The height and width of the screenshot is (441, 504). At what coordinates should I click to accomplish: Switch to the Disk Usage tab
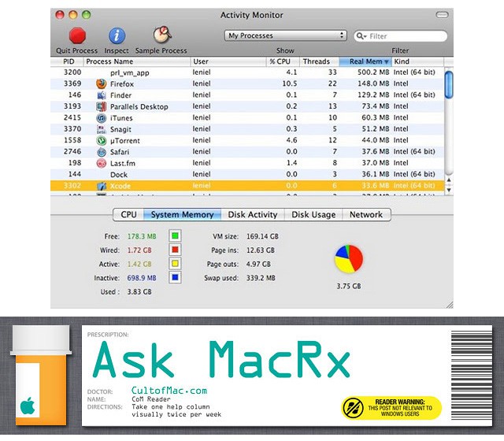313,214
